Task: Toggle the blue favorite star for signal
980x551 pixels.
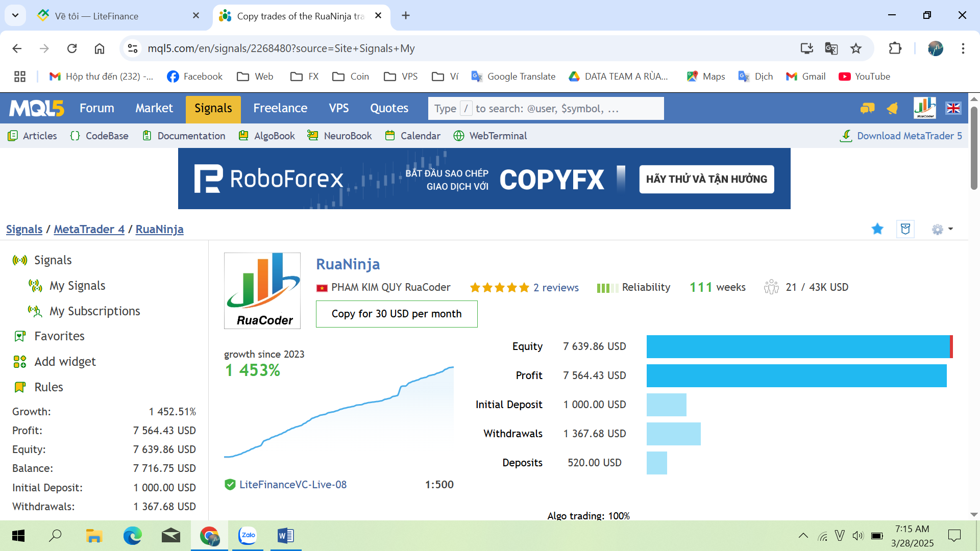Action: click(x=877, y=229)
